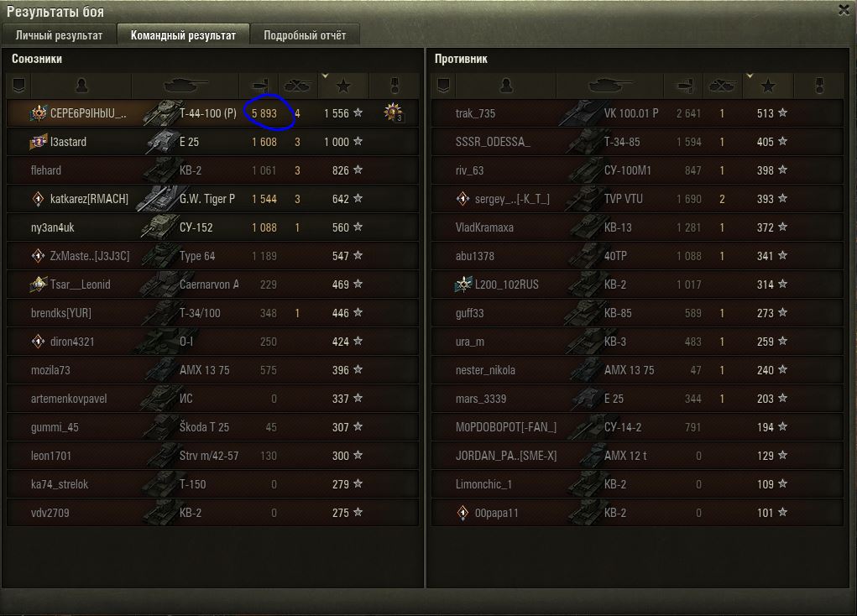Sort allies by experience star icon
Viewport: 857px width, 616px height.
[343, 86]
